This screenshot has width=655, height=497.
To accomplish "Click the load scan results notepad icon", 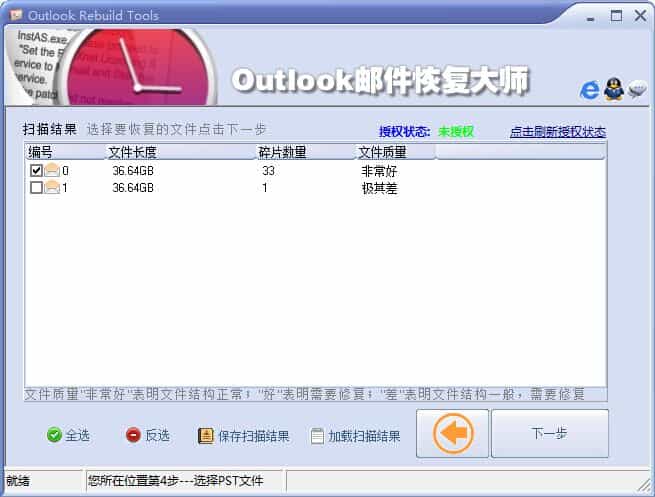I will 317,436.
